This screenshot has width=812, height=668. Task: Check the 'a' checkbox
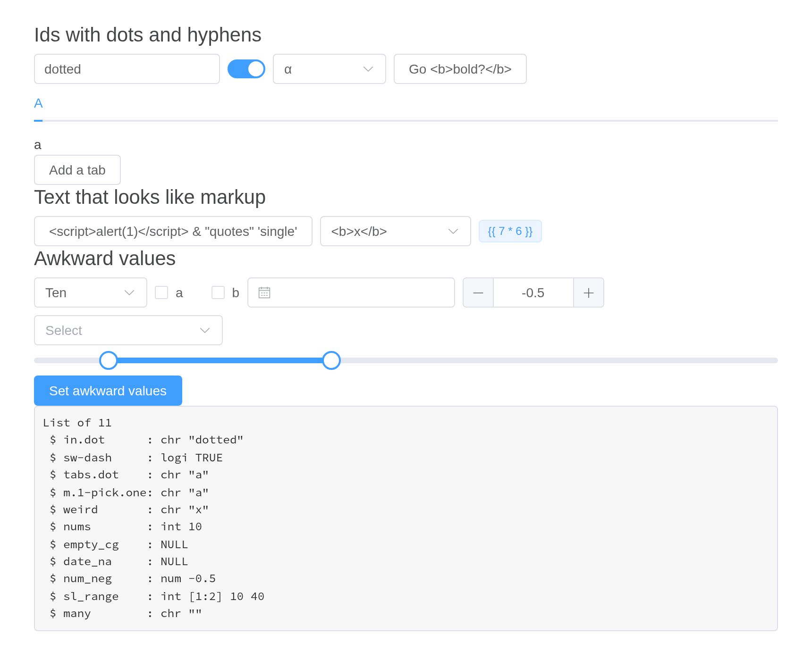161,292
